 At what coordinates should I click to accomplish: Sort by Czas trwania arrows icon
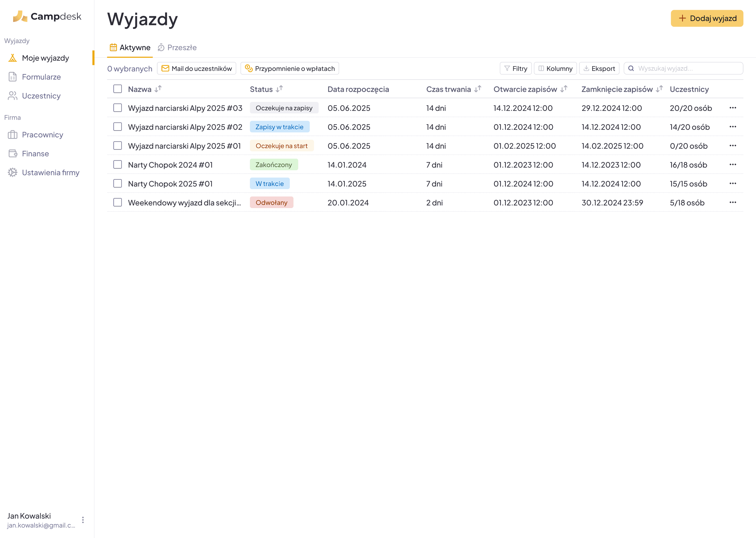click(478, 89)
